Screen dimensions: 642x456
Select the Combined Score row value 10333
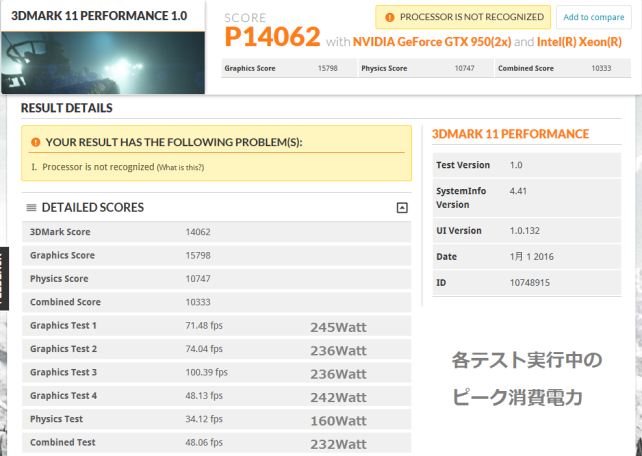tap(198, 302)
